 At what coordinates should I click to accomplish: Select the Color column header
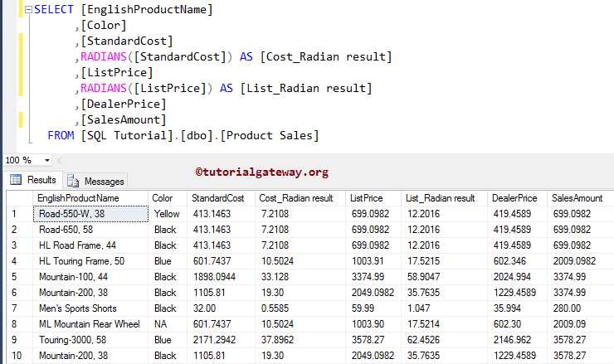162,198
